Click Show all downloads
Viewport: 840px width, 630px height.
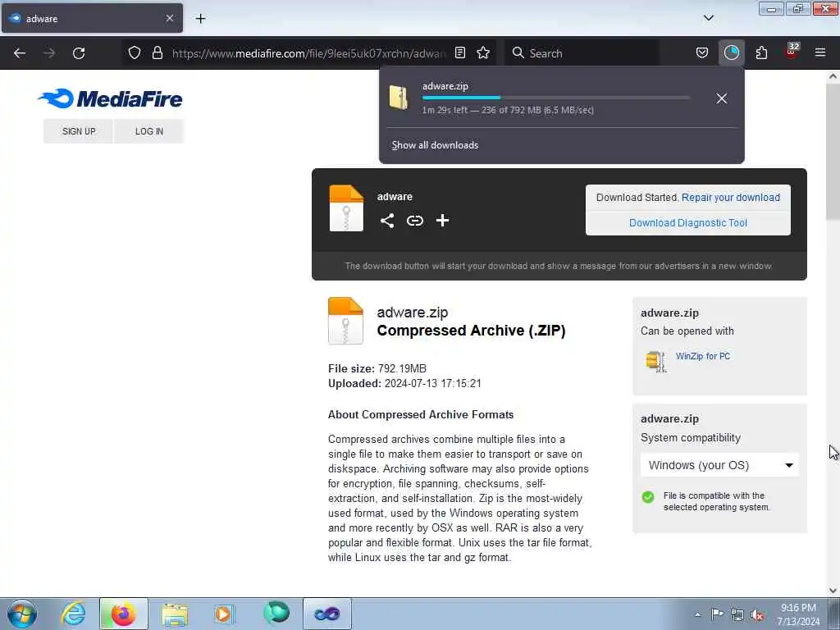[435, 145]
